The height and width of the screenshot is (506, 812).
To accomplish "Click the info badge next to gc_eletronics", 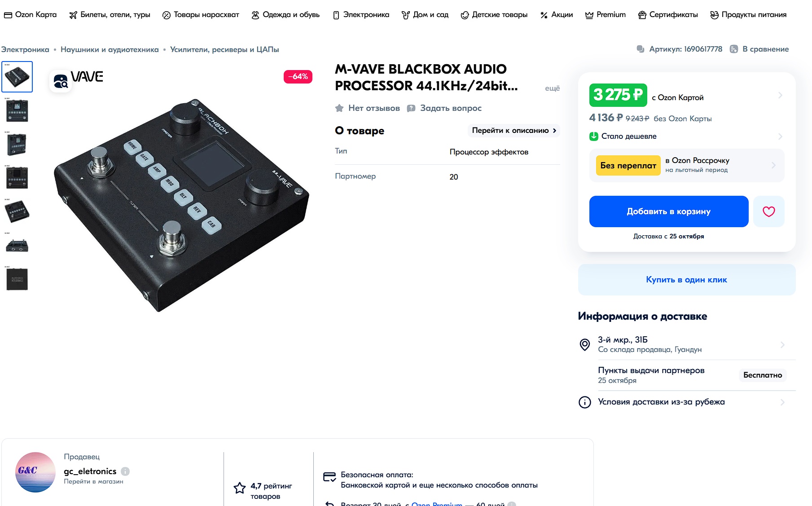I will pos(125,471).
